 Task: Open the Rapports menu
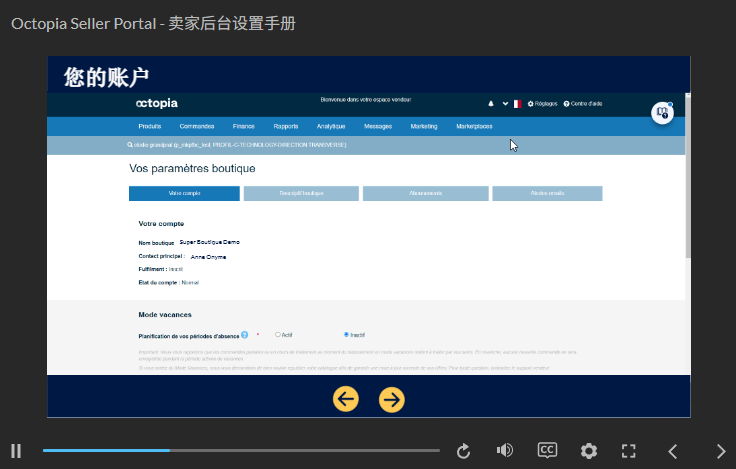coord(286,126)
